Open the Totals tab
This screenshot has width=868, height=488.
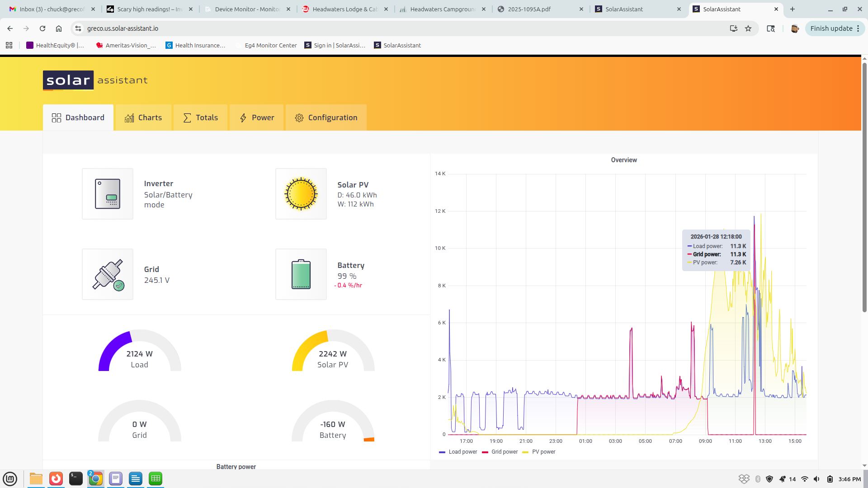click(x=200, y=117)
